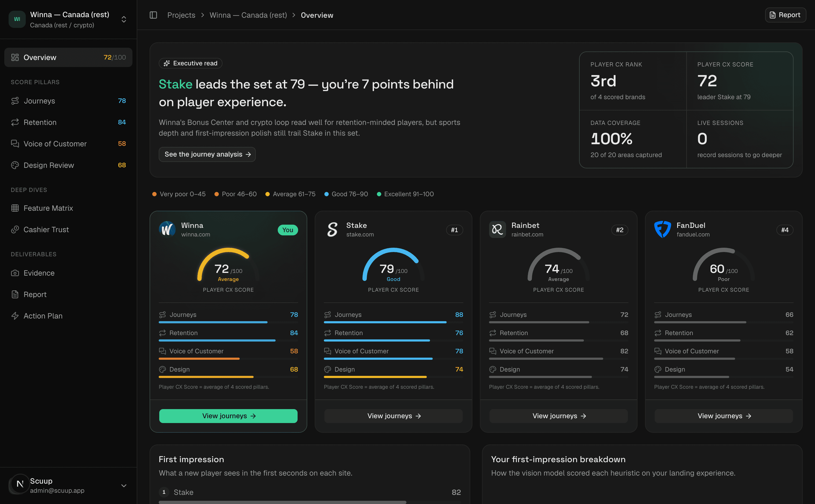This screenshot has width=815, height=504.
Task: Click View journeys on the Rainbet card
Action: (559, 416)
